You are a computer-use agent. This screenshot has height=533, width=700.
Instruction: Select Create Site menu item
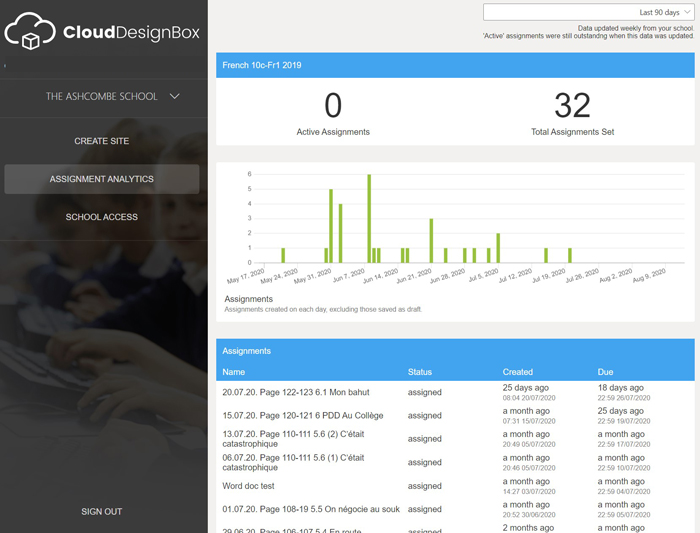(x=101, y=141)
